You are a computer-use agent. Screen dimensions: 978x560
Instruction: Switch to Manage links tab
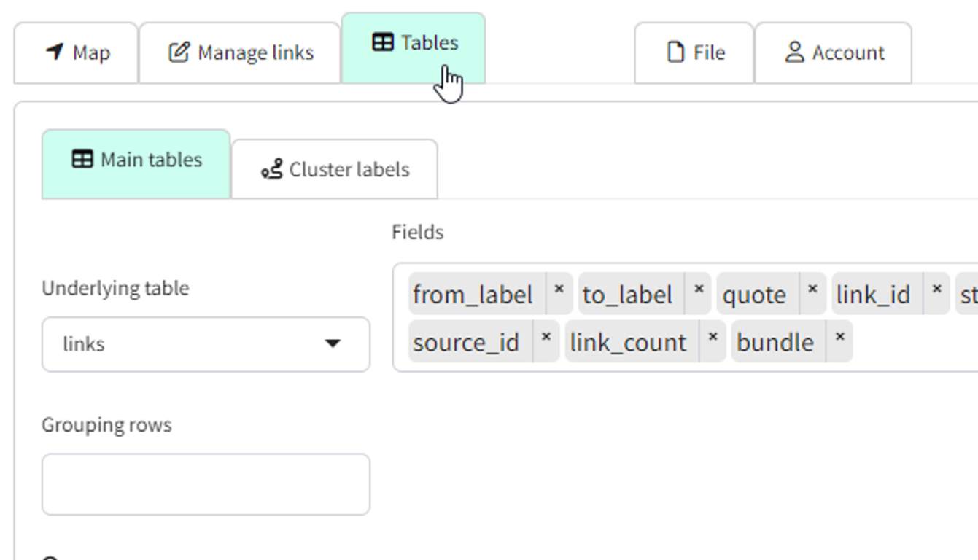click(x=240, y=53)
